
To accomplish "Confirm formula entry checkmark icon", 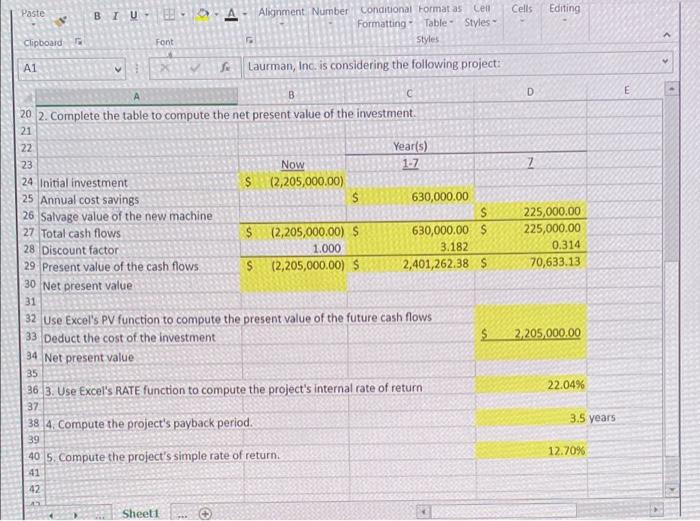I will [x=195, y=68].
